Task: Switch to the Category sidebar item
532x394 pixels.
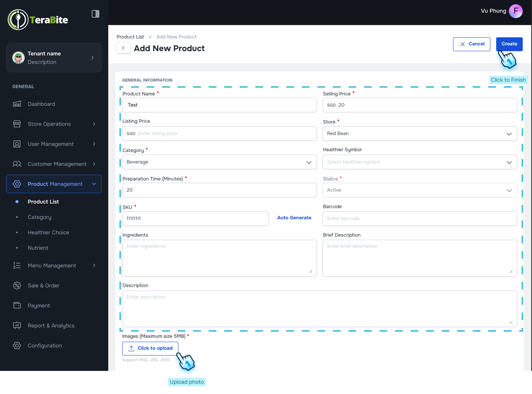Action: [40, 217]
